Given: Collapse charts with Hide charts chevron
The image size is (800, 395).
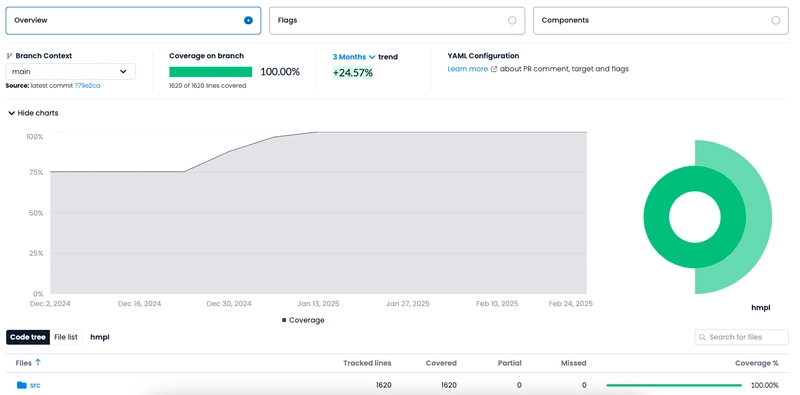Looking at the screenshot, I should [x=11, y=113].
